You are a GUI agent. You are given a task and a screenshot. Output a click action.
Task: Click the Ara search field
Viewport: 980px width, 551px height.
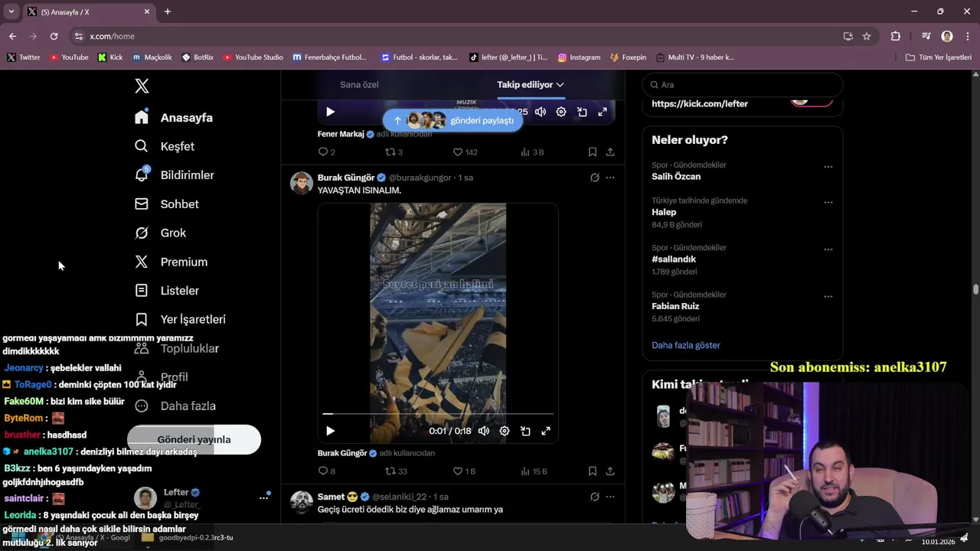coord(743,85)
